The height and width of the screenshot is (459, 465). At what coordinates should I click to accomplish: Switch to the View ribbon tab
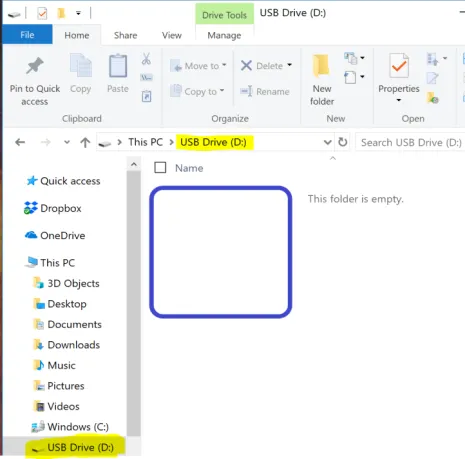pyautogui.click(x=172, y=35)
